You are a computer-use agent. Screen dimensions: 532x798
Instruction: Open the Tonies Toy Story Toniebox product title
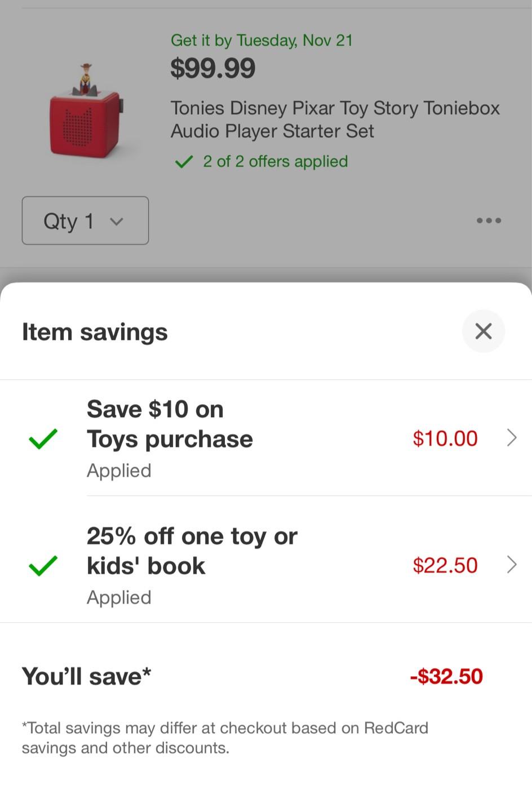(x=335, y=119)
